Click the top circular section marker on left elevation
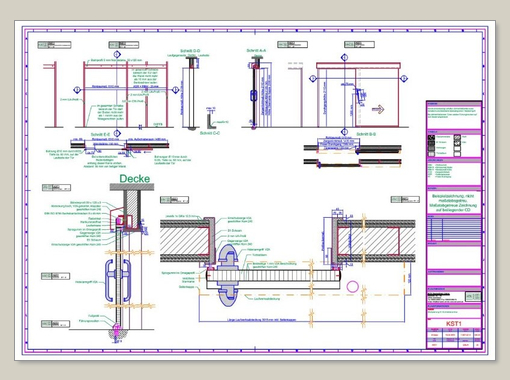This screenshot has height=380, width=510. (117, 54)
